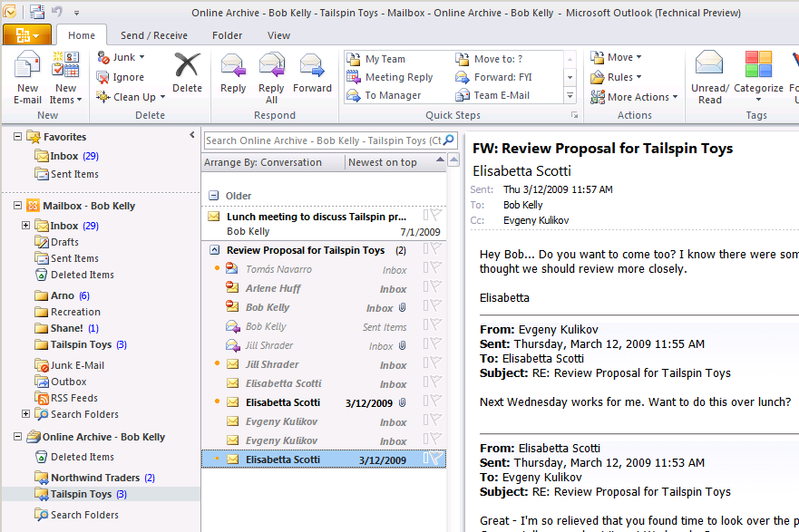Open the Folder ribbon tab

(228, 35)
